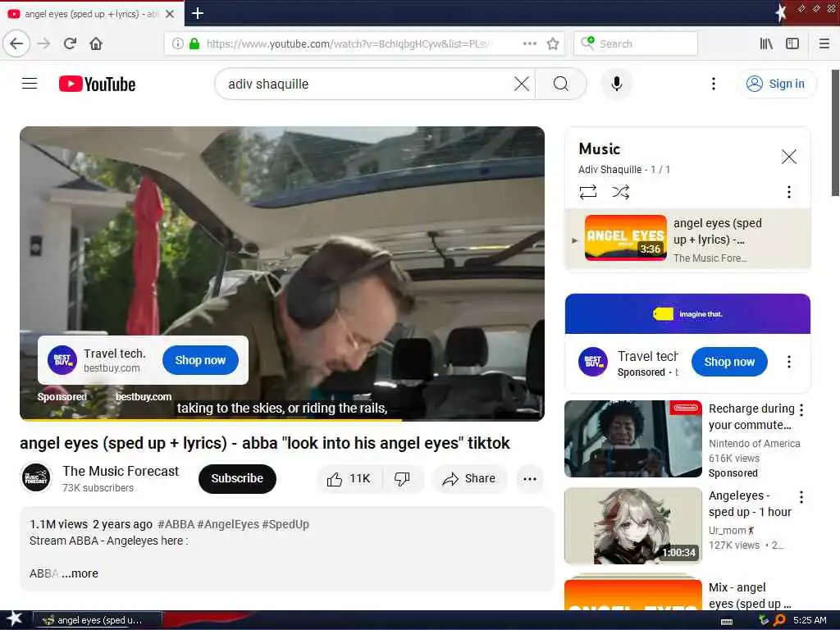This screenshot has width=840, height=630.
Task: Click the page vertical scrollbar
Action: tap(834, 132)
